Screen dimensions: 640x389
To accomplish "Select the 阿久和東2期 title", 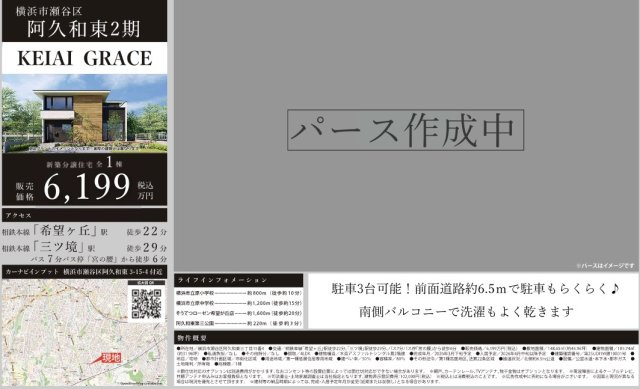I will [x=84, y=29].
